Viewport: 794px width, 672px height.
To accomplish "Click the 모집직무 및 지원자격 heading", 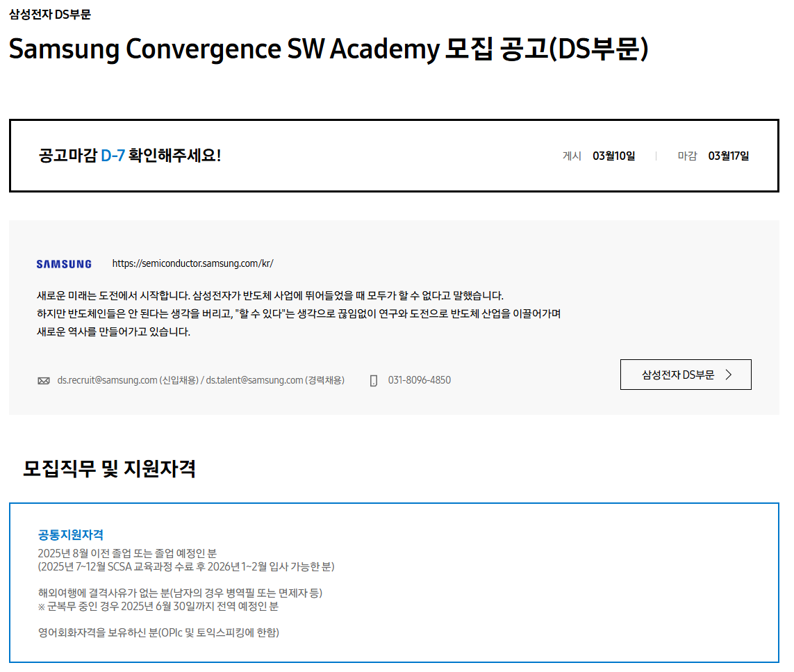I will tap(109, 468).
